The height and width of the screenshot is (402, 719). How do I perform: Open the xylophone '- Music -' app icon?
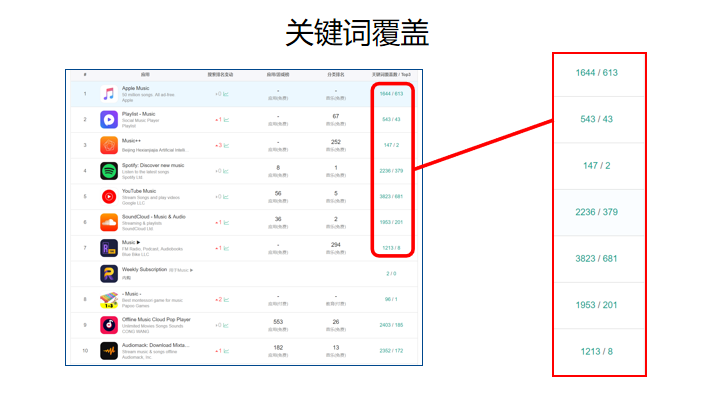(109, 299)
